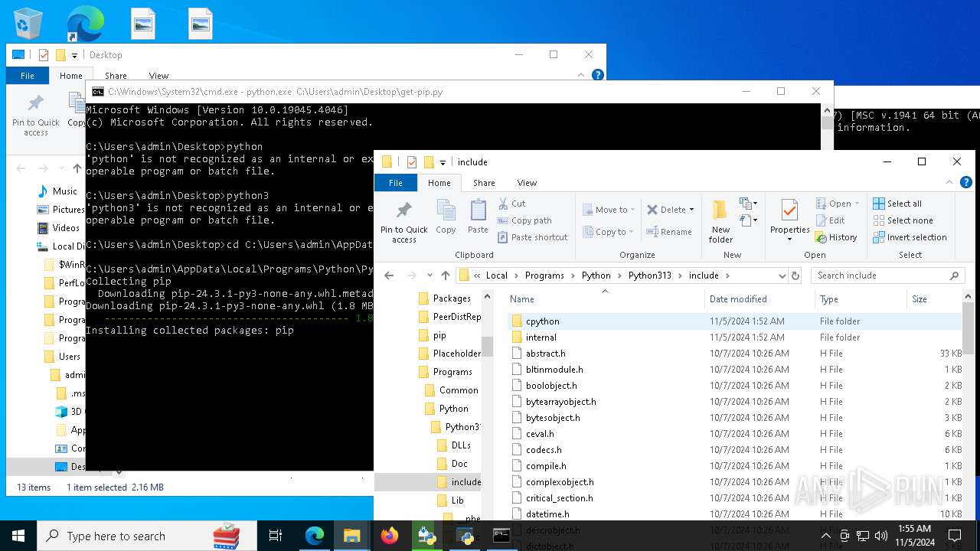This screenshot has width=980, height=551.
Task: Switch to View tab in Desktop window
Action: pyautogui.click(x=158, y=76)
